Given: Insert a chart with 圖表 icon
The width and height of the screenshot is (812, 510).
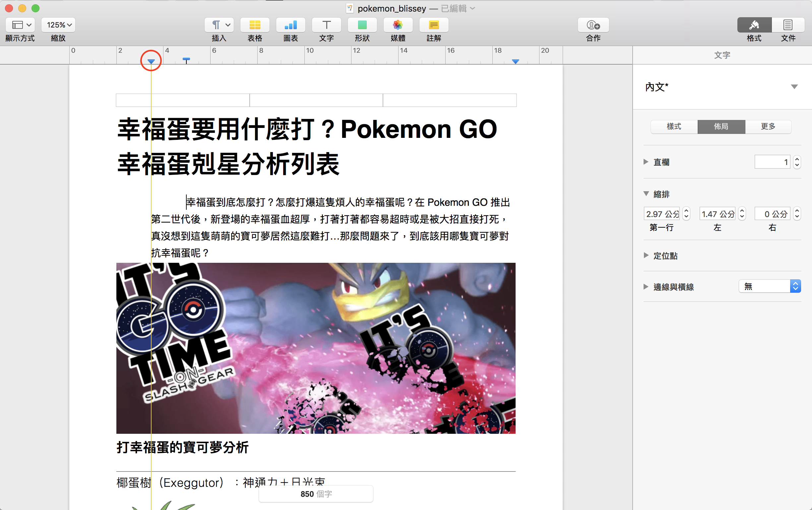Looking at the screenshot, I should 291,25.
